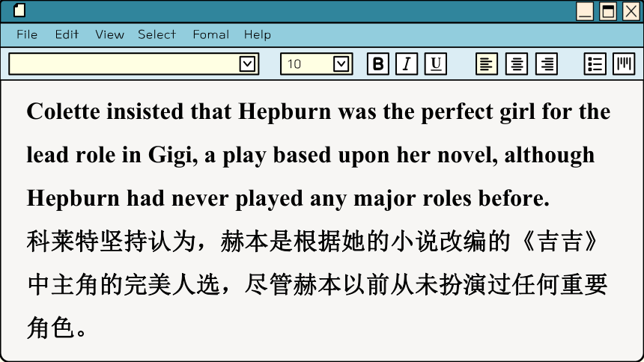Click the empty font name field
The image size is (644, 362).
[134, 64]
